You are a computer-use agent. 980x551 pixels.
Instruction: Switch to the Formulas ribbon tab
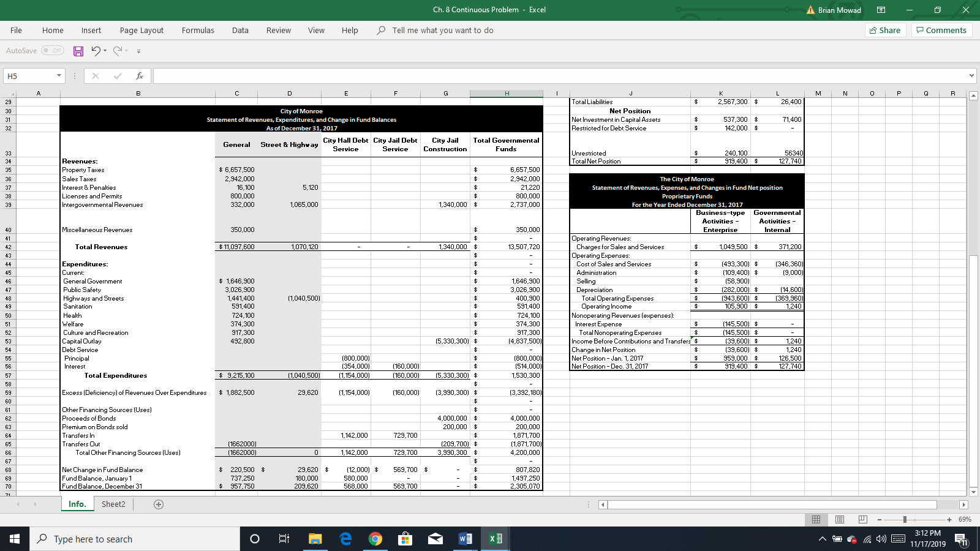coord(197,30)
